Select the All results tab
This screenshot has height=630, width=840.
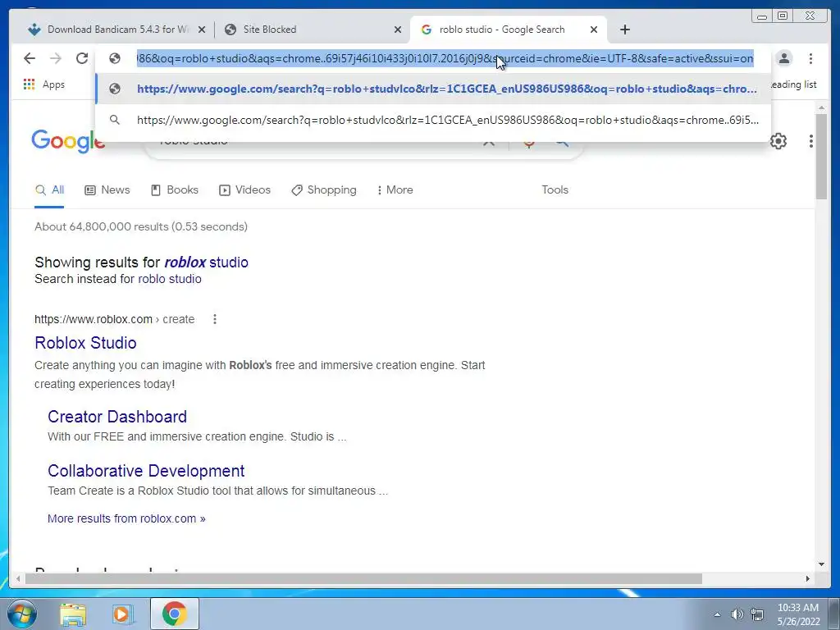click(49, 190)
